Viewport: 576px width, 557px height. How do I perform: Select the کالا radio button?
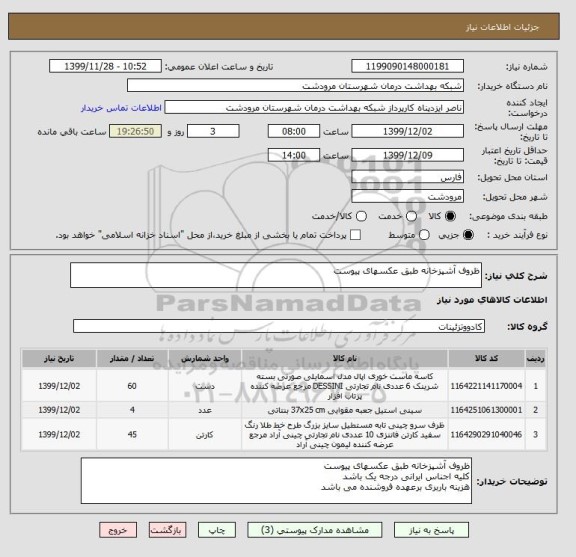click(x=450, y=216)
